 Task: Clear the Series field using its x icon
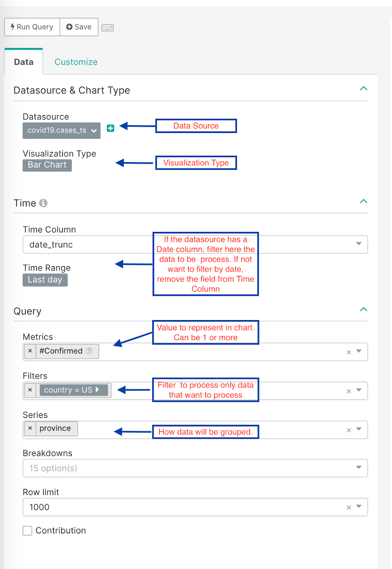click(x=349, y=430)
